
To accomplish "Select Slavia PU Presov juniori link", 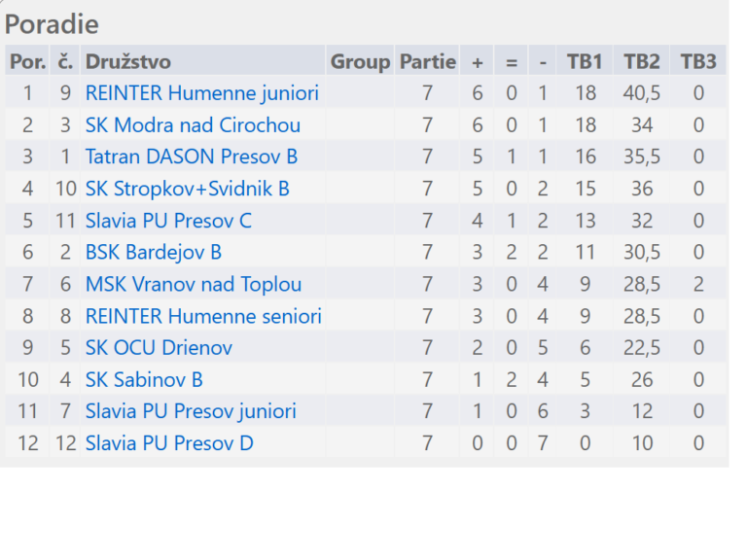I will pos(191,411).
